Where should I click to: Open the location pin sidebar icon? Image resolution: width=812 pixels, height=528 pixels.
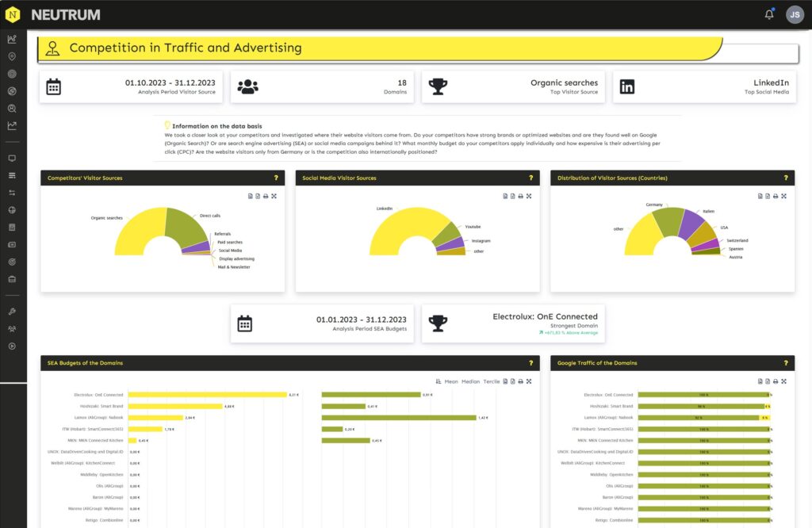12,56
